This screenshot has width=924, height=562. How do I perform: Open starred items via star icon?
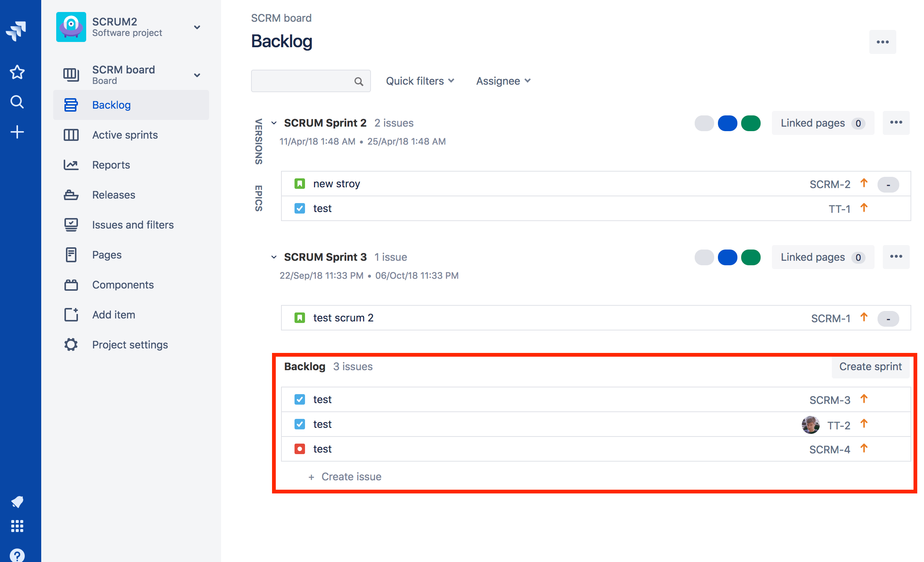17,72
